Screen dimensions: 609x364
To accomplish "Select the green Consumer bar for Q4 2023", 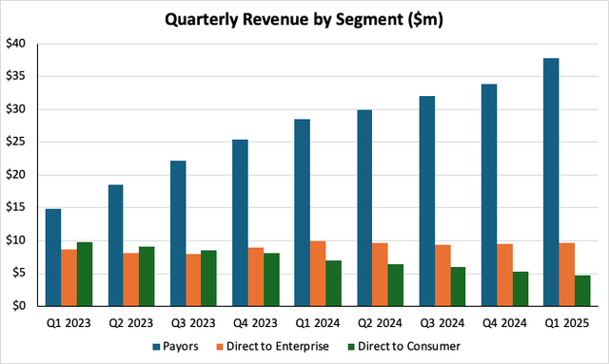I will pos(271,279).
